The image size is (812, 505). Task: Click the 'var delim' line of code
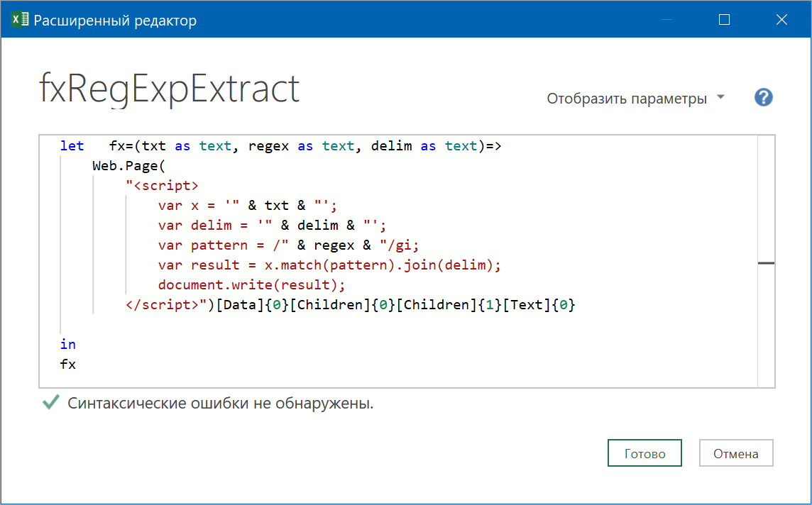click(x=273, y=226)
